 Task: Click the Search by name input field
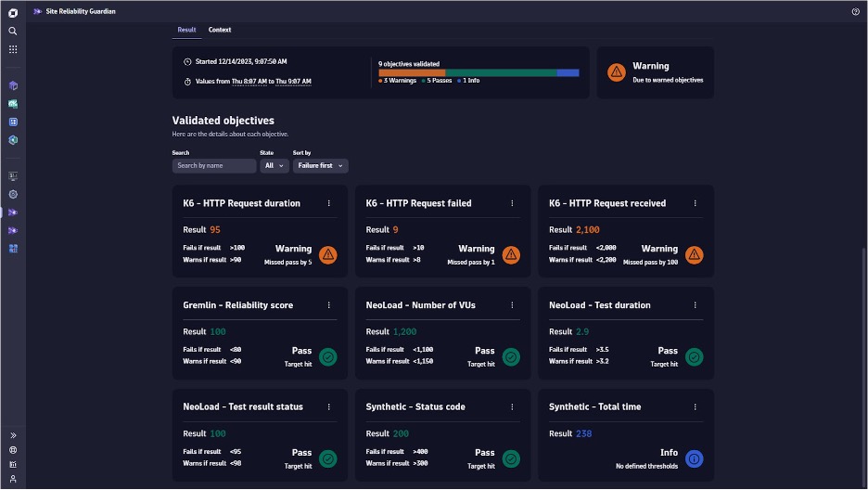point(214,166)
